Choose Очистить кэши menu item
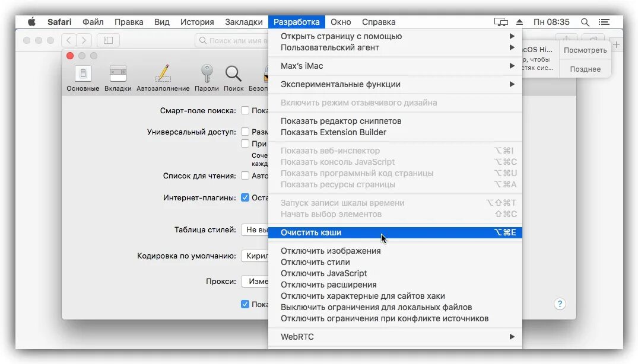Image resolution: width=638 pixels, height=364 pixels. 395,232
